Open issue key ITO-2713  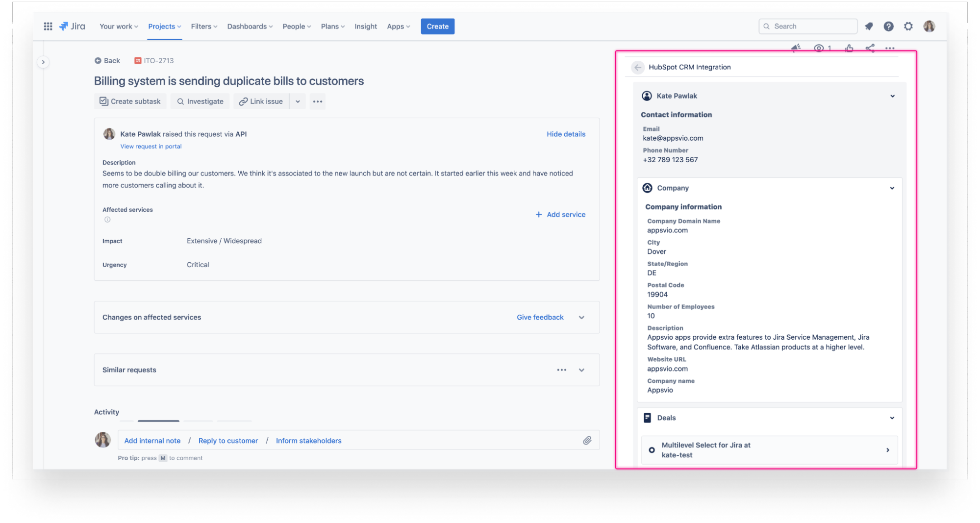point(159,61)
